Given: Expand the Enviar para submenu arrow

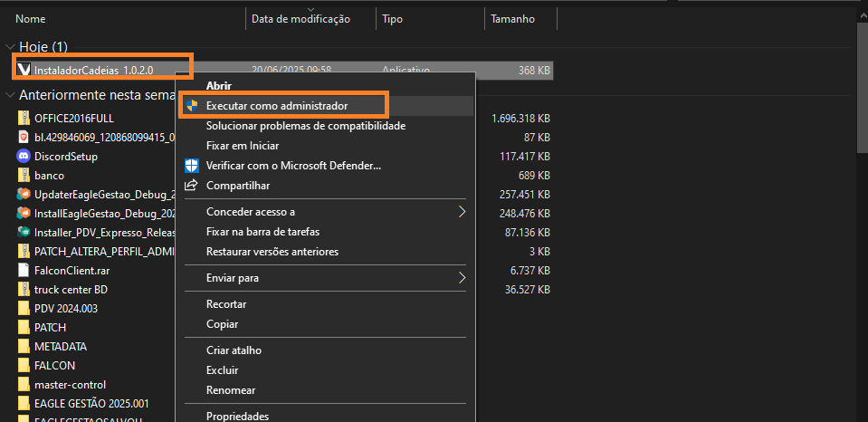Looking at the screenshot, I should click(x=462, y=277).
